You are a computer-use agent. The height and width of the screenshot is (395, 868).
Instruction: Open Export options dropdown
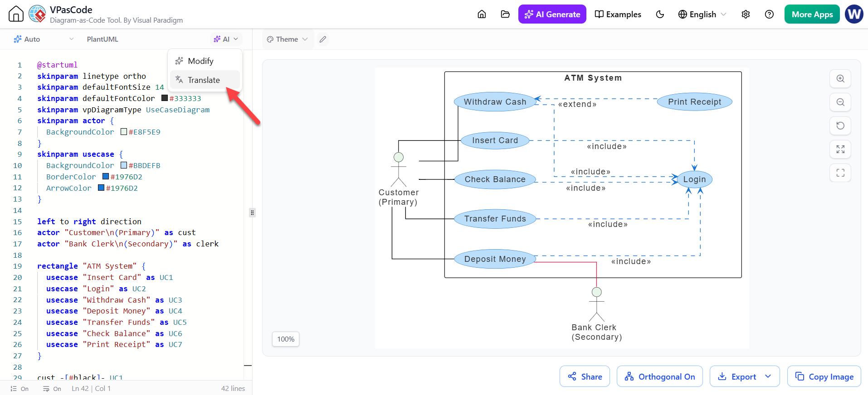click(745, 376)
